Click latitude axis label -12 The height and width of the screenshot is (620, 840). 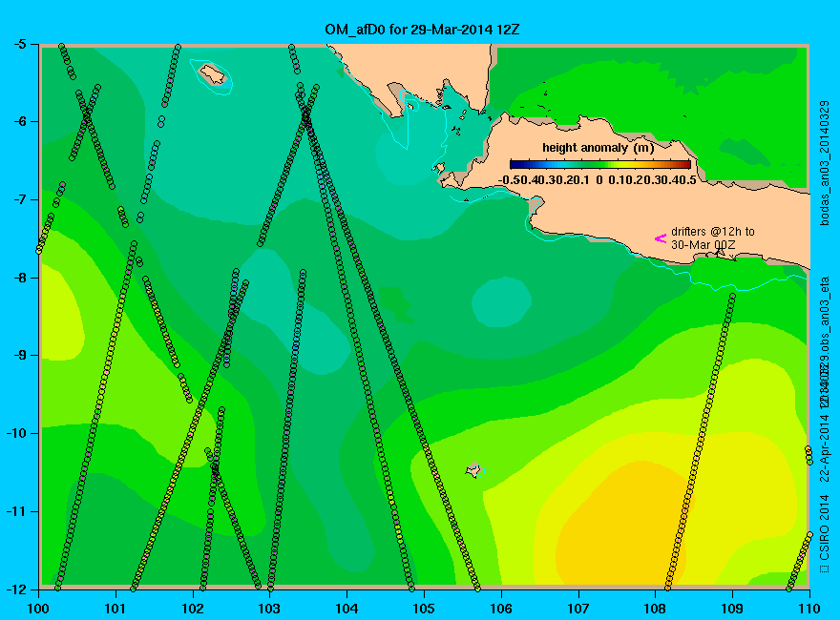pyautogui.click(x=16, y=589)
